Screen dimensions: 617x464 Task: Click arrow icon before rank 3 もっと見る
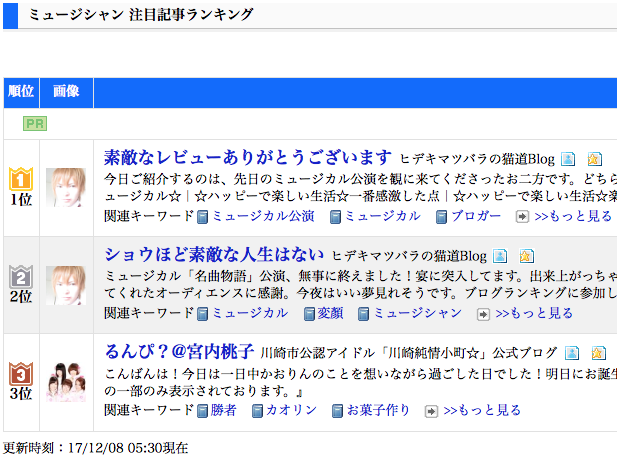point(431,411)
